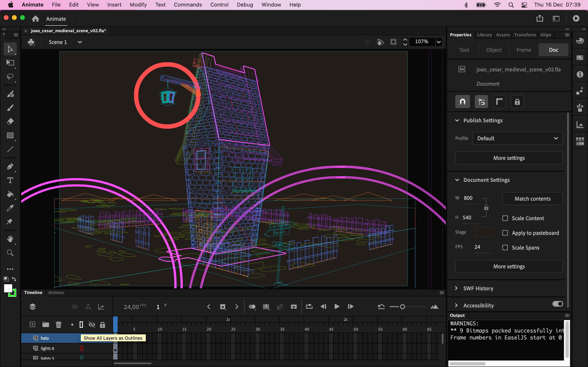Open the Stage background color swatch
The image size is (588, 367).
484,232
